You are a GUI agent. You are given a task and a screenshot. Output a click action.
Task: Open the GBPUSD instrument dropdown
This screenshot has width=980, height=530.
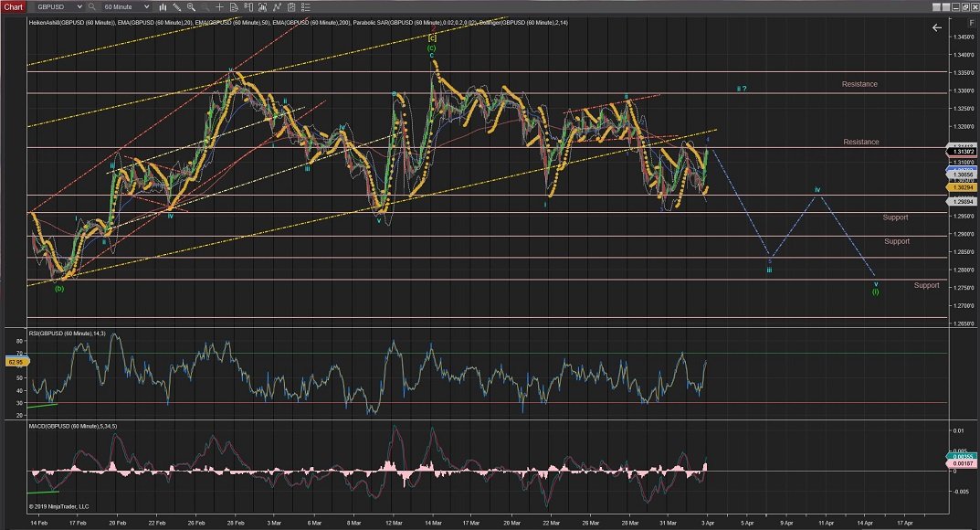click(x=79, y=7)
